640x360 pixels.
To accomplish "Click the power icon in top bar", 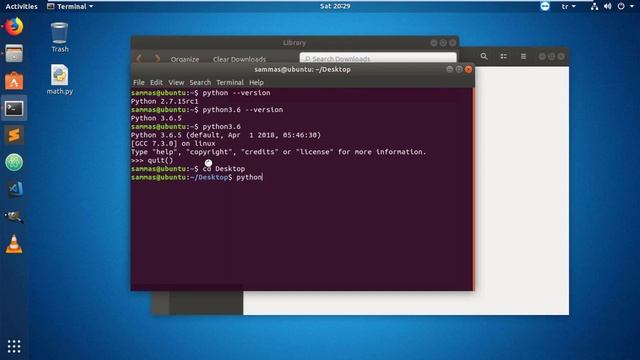I will pos(621,6).
